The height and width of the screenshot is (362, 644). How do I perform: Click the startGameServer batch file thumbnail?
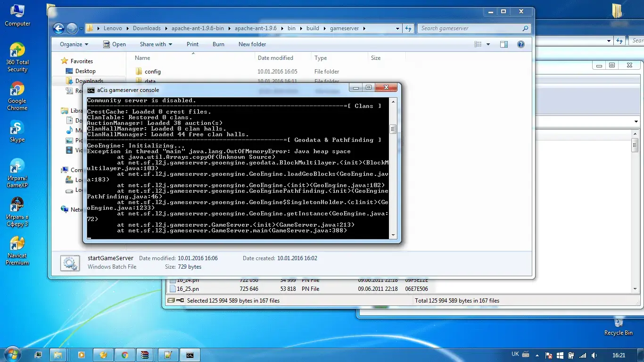click(70, 263)
